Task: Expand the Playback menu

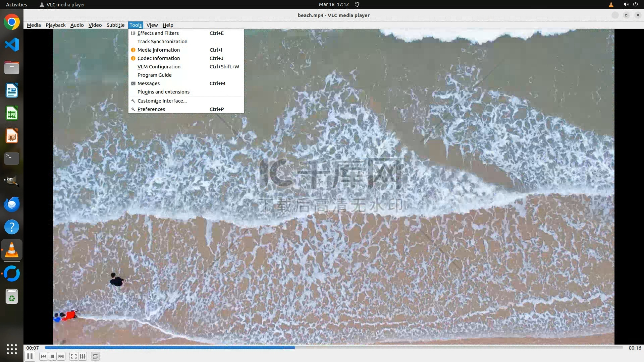Action: (55, 25)
